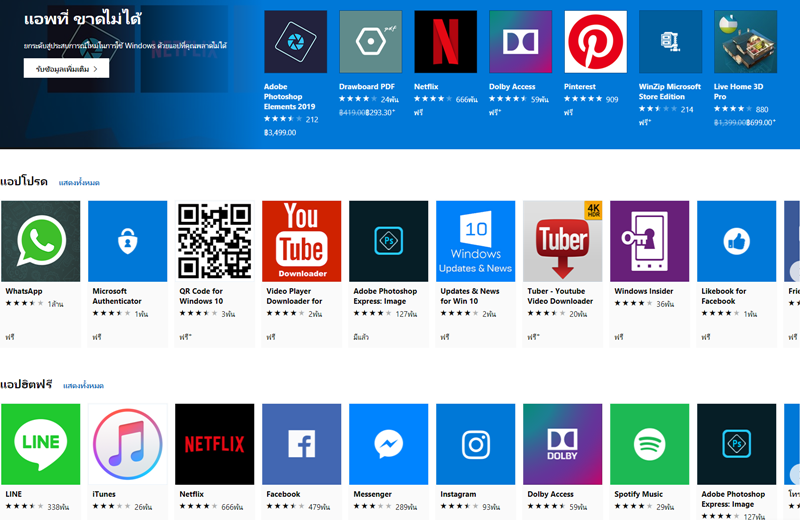Open the Messenger app tile

(x=389, y=444)
